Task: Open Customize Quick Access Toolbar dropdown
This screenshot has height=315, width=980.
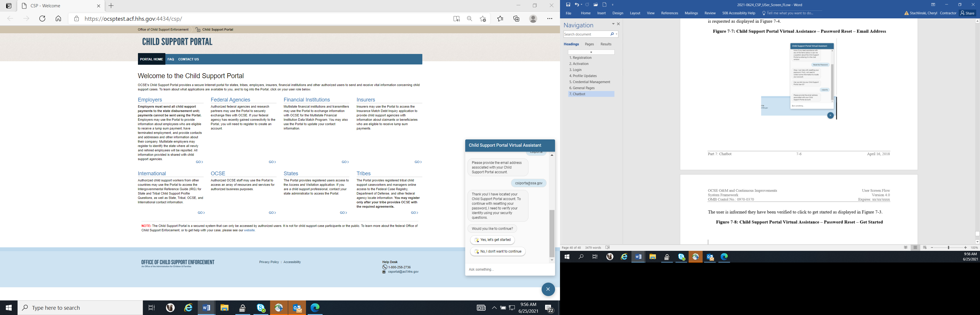Action: tap(613, 5)
